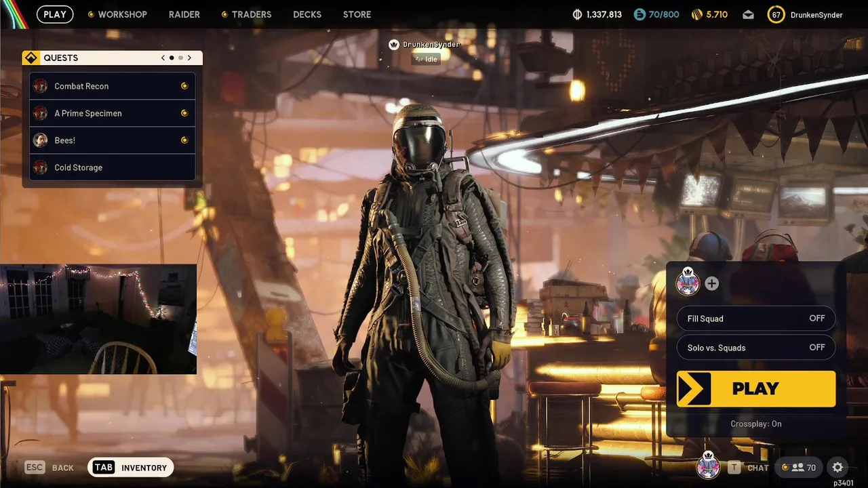Open the STORE tab
Screen dimensions: 868x488
tap(357, 14)
